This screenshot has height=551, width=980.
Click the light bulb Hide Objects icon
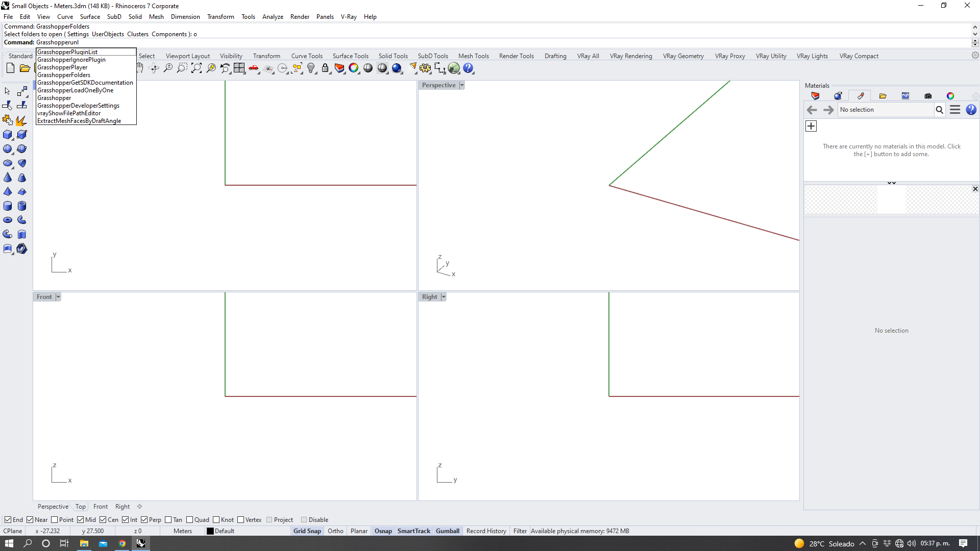pos(311,68)
